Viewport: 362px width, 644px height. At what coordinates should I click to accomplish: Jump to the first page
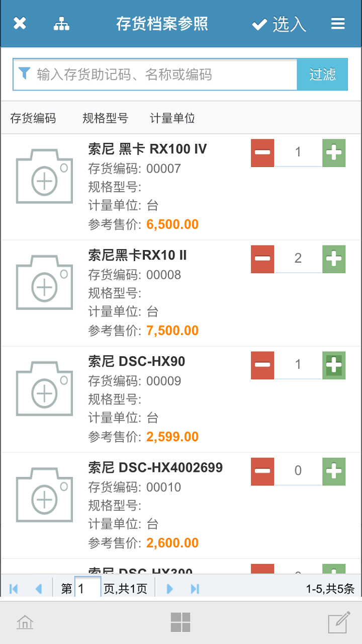pos(14,589)
